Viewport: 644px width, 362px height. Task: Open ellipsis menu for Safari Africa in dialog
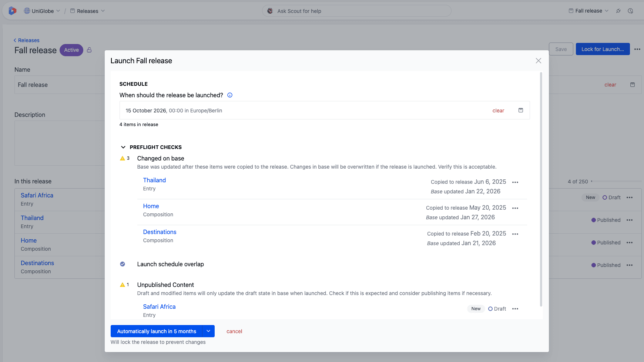(515, 309)
